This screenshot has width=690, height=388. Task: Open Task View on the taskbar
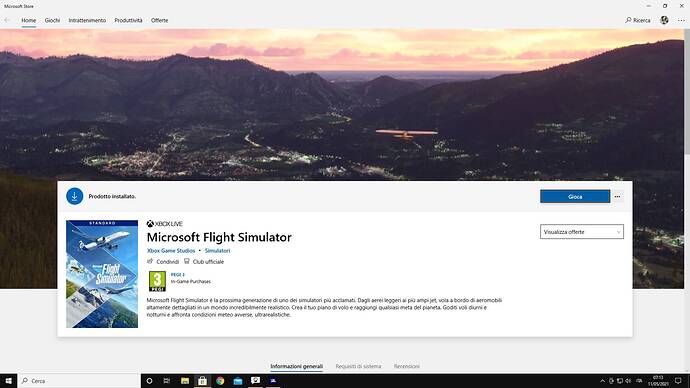point(167,381)
